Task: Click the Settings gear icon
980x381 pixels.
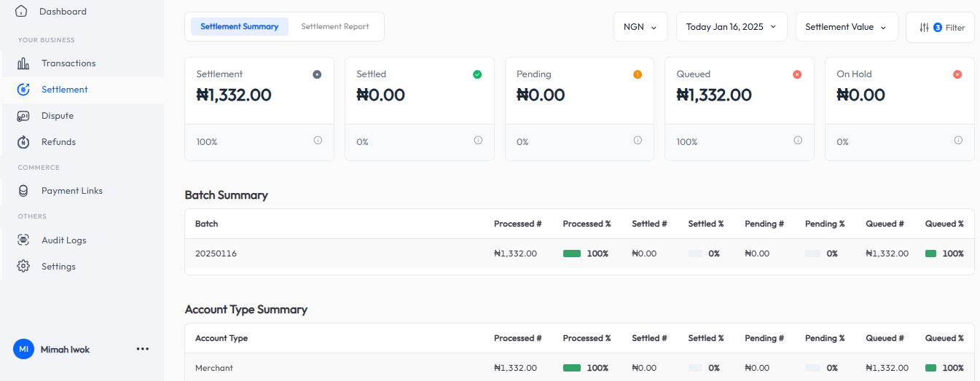Action: tap(23, 267)
